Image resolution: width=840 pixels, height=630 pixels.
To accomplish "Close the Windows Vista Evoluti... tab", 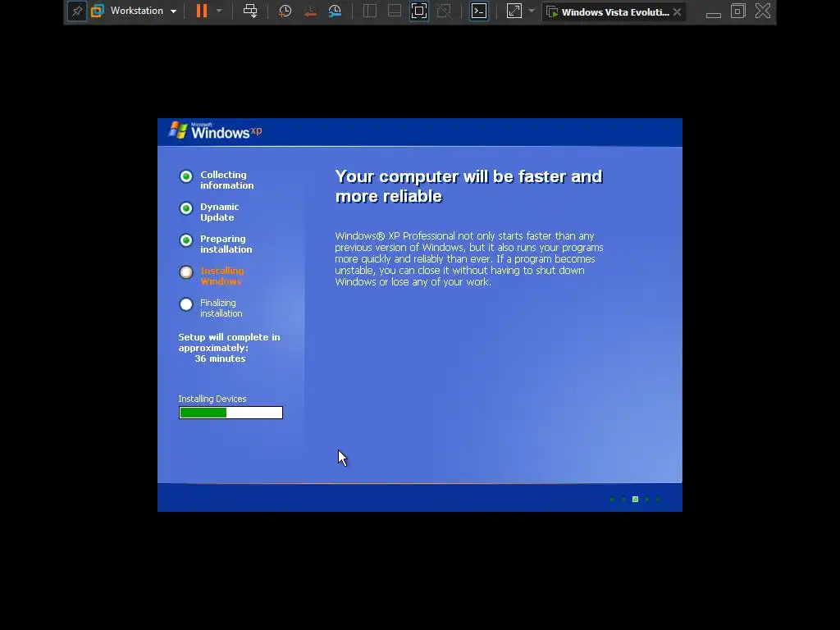I will 677,11.
